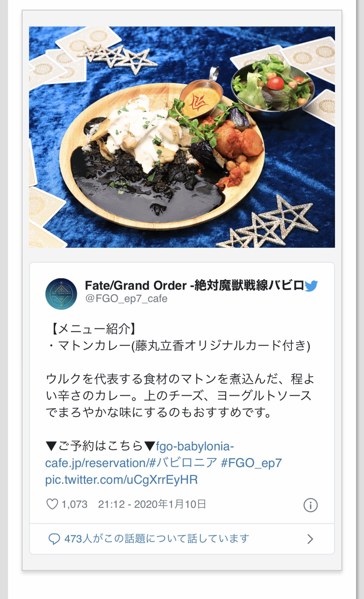Open the FGO cafe profile avatar
The width and height of the screenshot is (364, 599).
(61, 294)
